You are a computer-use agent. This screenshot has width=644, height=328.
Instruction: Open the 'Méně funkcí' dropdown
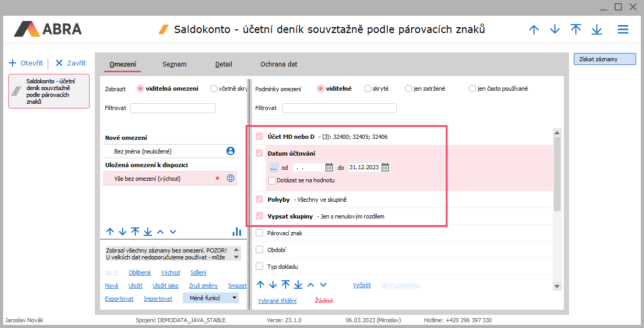(211, 298)
